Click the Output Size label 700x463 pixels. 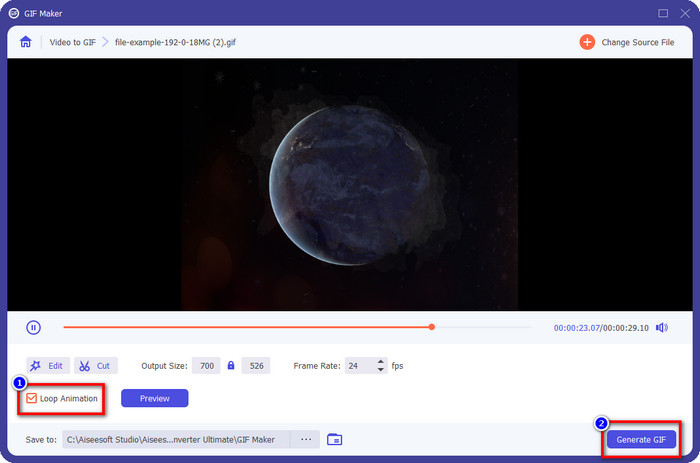(164, 366)
